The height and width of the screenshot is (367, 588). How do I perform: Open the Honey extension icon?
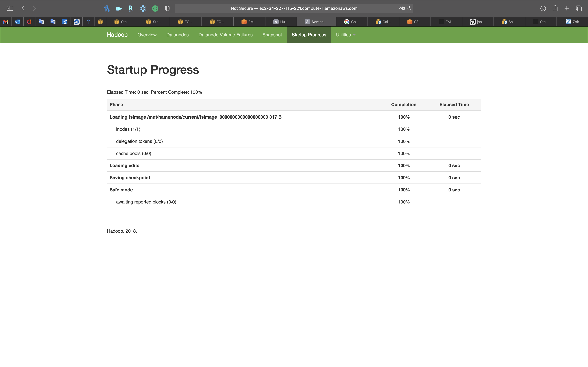(107, 9)
